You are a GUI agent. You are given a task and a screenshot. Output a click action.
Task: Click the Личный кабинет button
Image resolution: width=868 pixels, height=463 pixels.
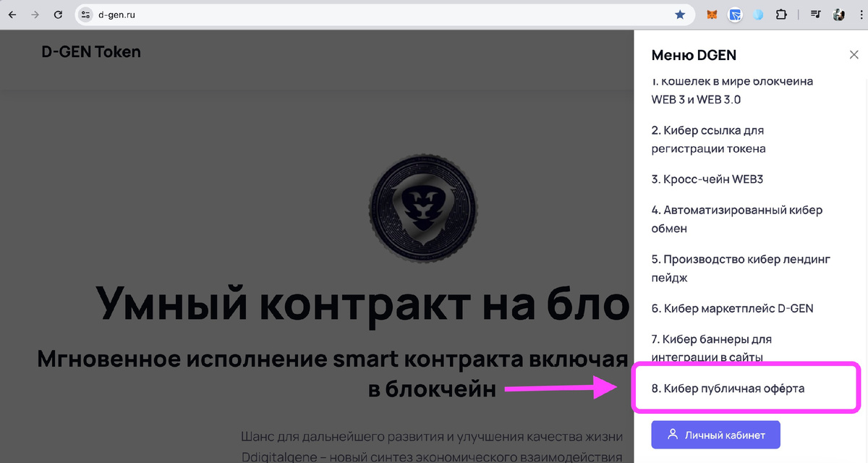pos(715,435)
